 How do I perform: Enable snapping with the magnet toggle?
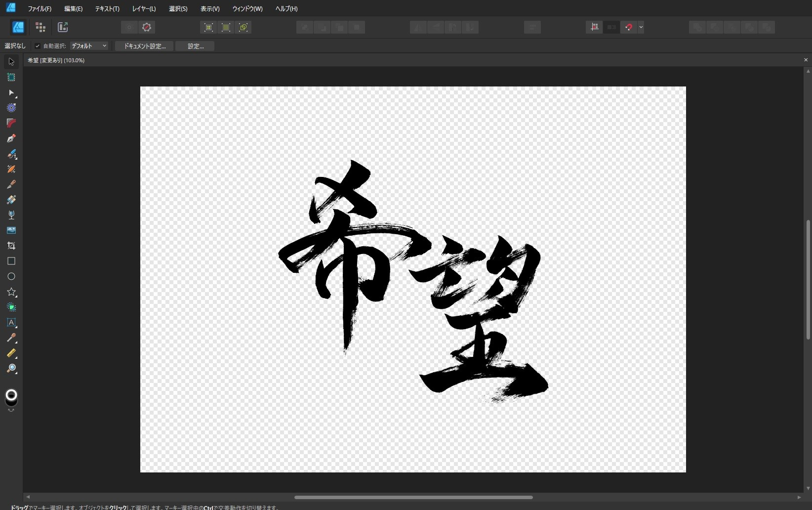[628, 27]
